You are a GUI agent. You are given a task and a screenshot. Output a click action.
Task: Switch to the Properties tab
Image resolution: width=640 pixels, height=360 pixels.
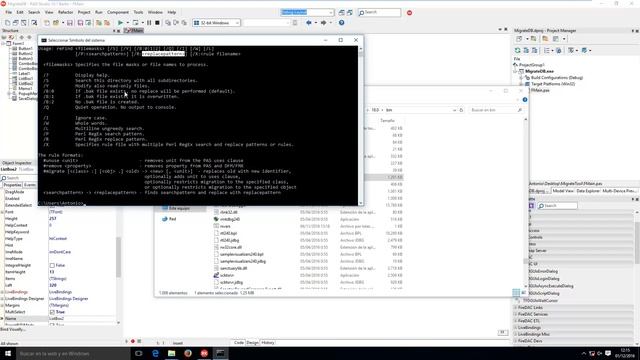[12, 185]
